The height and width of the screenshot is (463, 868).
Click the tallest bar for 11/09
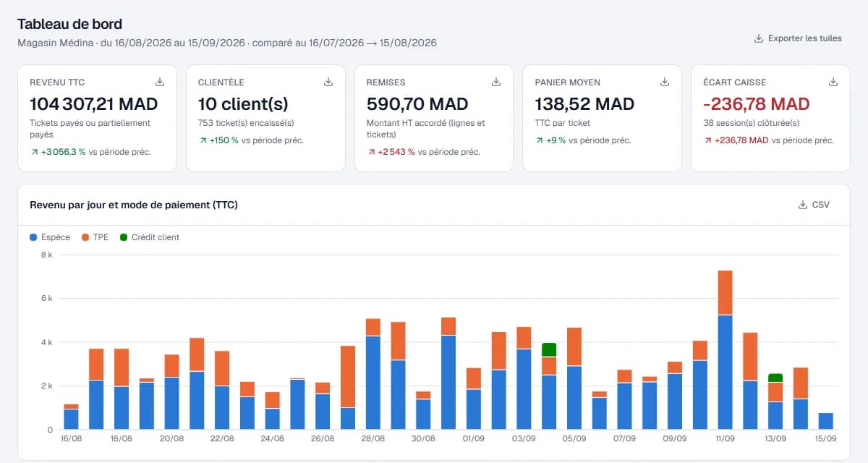click(725, 350)
